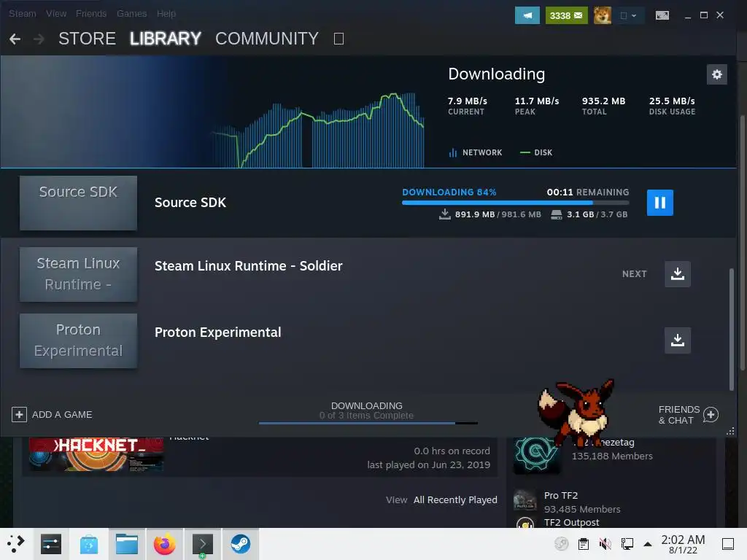Screen dimensions: 747x560
Task: Open the Games menu
Action: click(131, 14)
